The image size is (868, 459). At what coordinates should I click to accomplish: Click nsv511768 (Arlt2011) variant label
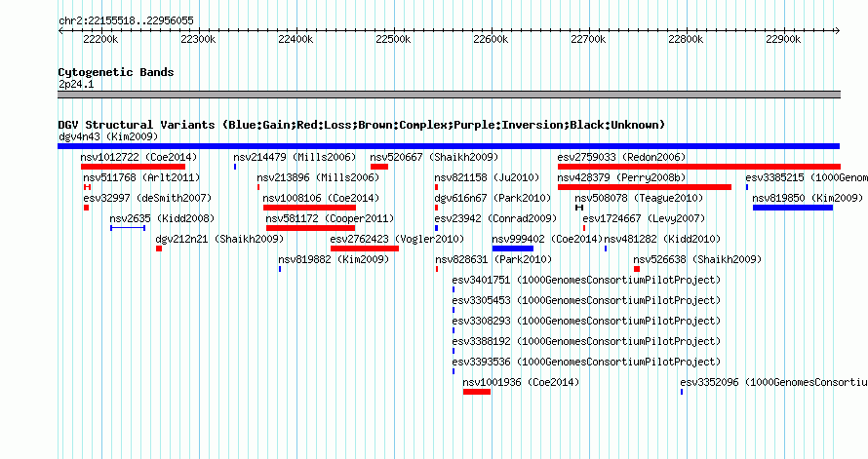tap(141, 177)
